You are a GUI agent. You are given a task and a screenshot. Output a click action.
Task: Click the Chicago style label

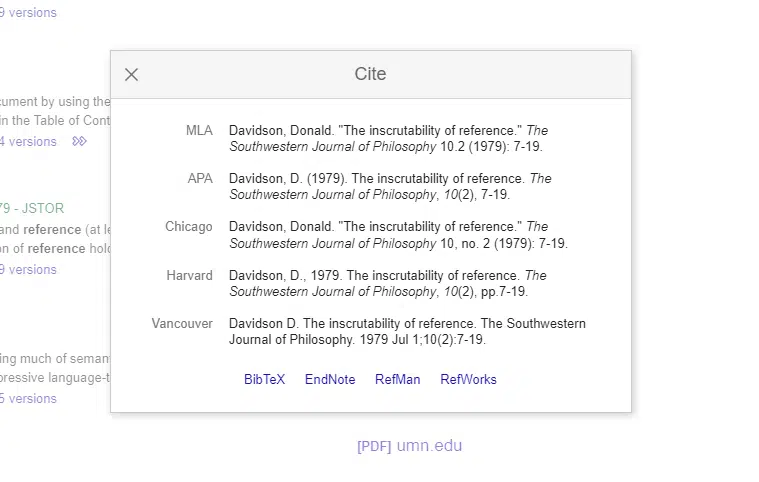coord(189,226)
